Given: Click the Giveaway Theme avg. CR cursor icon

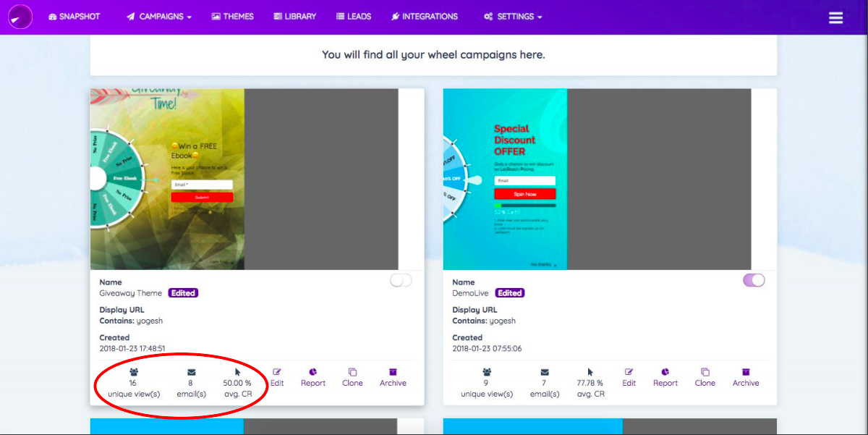Looking at the screenshot, I should pyautogui.click(x=237, y=372).
